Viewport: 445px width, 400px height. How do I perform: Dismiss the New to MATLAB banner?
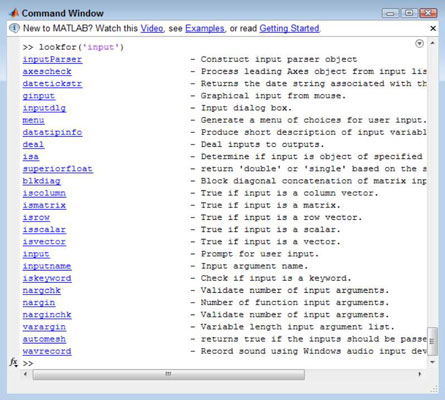[x=433, y=29]
